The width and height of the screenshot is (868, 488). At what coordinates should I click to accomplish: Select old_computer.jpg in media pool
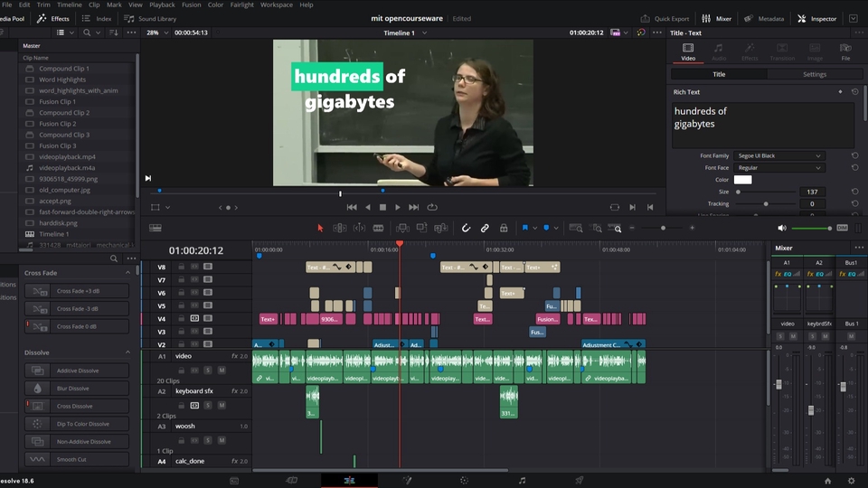click(x=65, y=190)
